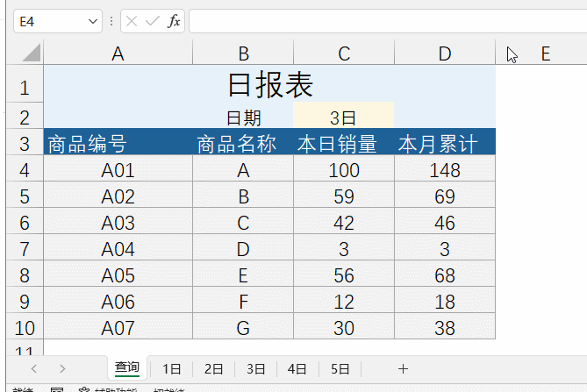Select cell A04
587x392 pixels.
pyautogui.click(x=118, y=247)
